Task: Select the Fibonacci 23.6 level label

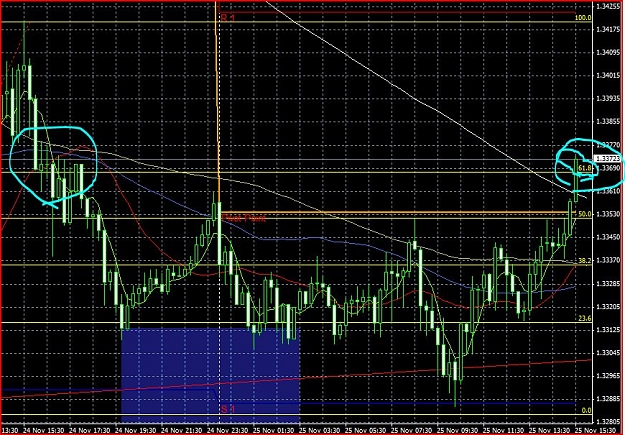Action: 584,319
